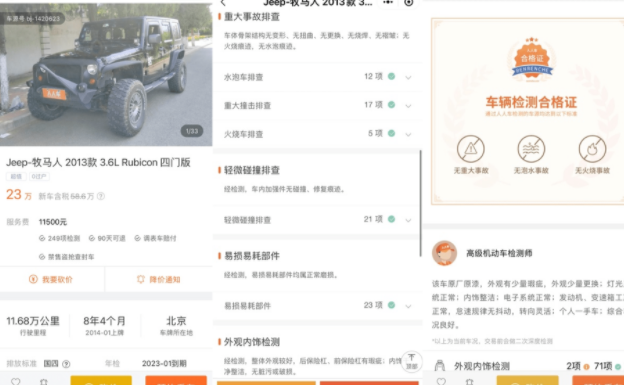The image size is (624, 385).
Task: Tap the 8年4个月 vehicle age value
Action: coord(104,321)
